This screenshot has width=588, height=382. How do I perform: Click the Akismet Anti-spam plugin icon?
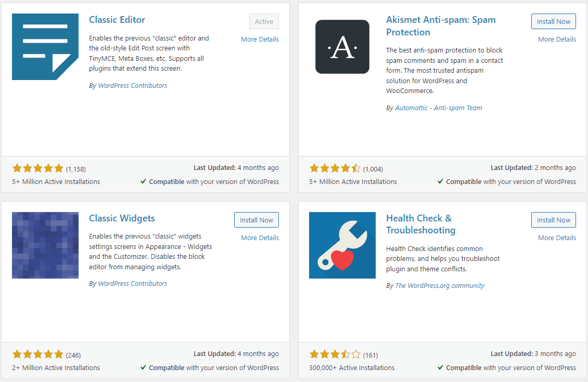pos(342,47)
